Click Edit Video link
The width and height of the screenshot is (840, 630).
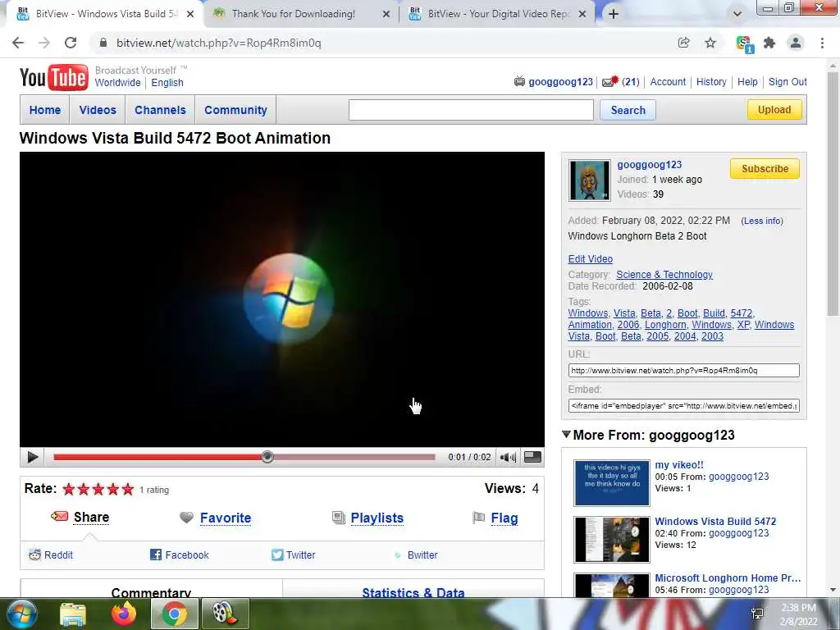click(x=591, y=258)
